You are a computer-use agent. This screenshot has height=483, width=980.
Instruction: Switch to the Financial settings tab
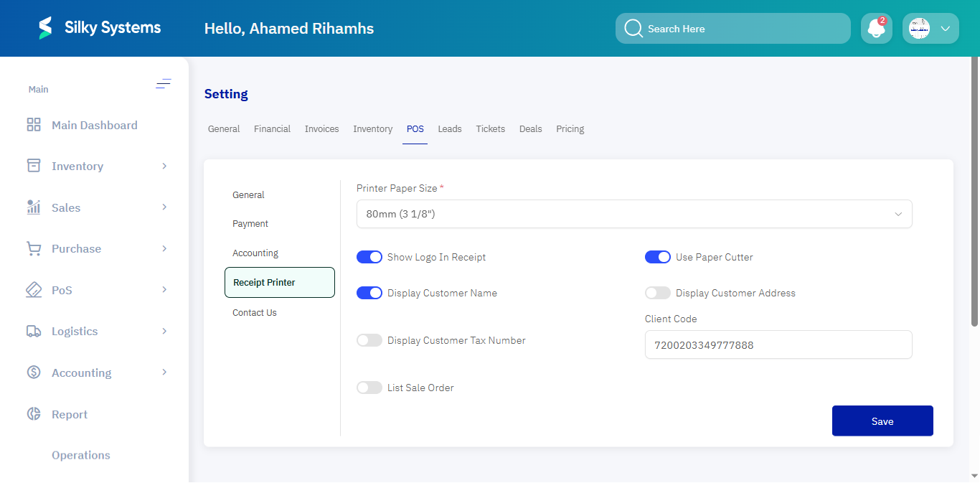(x=272, y=129)
